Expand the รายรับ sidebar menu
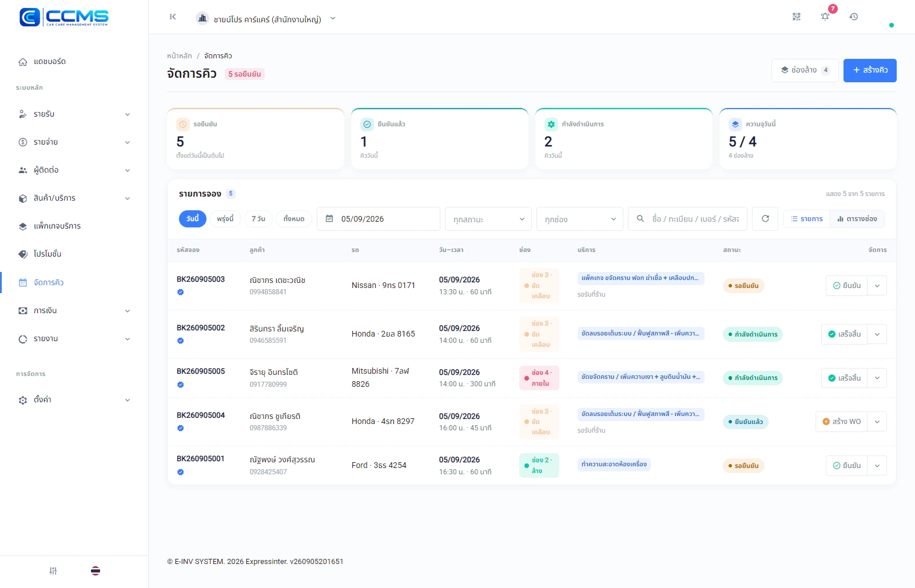This screenshot has height=588, width=915. pos(74,114)
